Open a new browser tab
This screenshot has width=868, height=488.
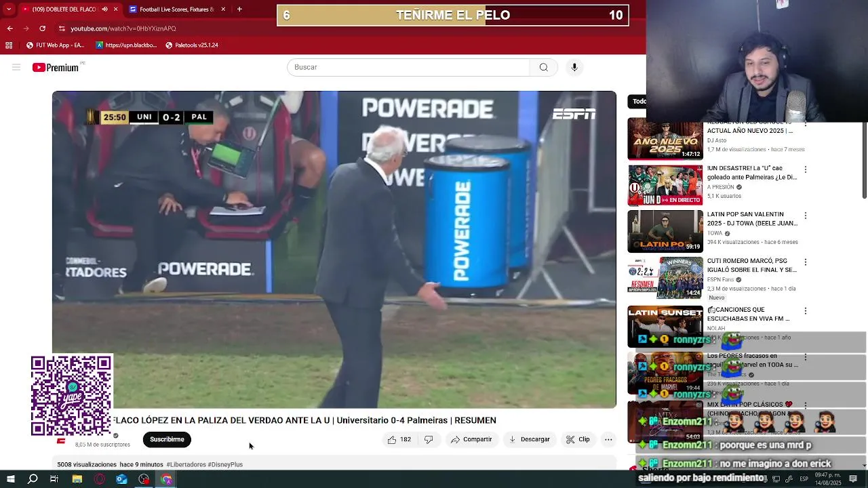[239, 9]
